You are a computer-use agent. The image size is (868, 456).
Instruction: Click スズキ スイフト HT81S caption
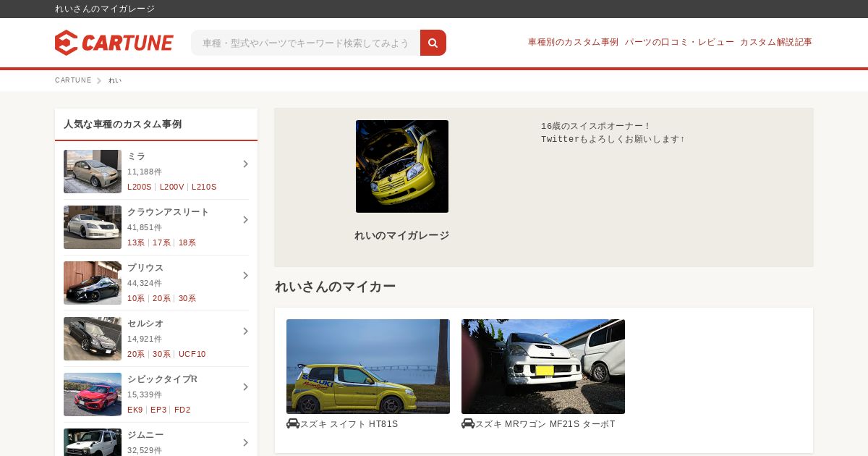349,424
